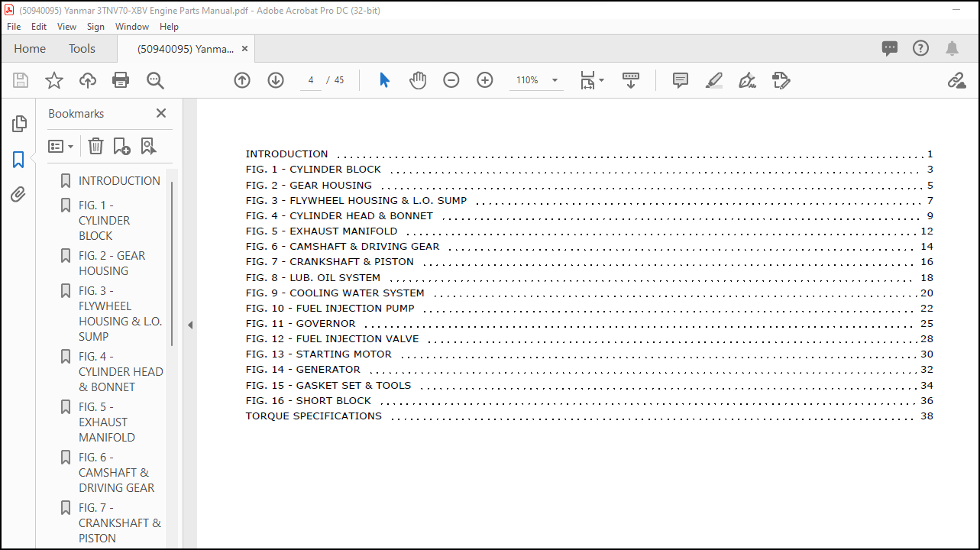Zoom out with minus icon
This screenshot has width=980, height=550.
point(451,80)
